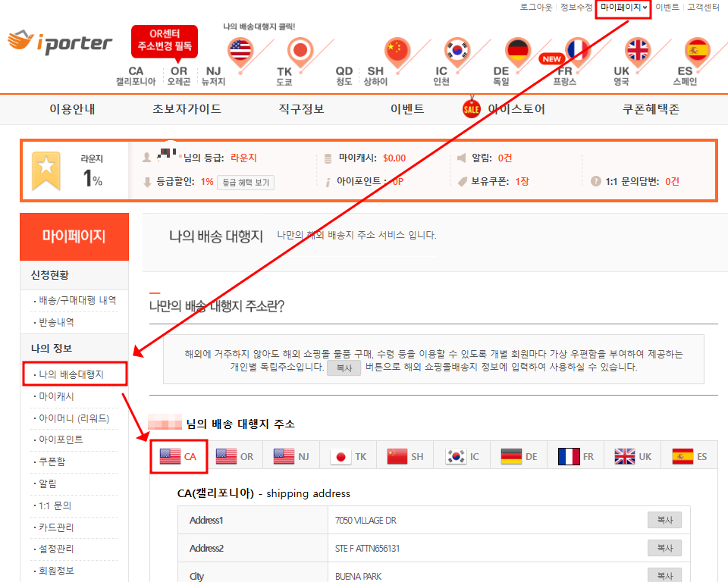The height and width of the screenshot is (582, 728).
Task: Switch to UK address tab
Action: point(632,457)
